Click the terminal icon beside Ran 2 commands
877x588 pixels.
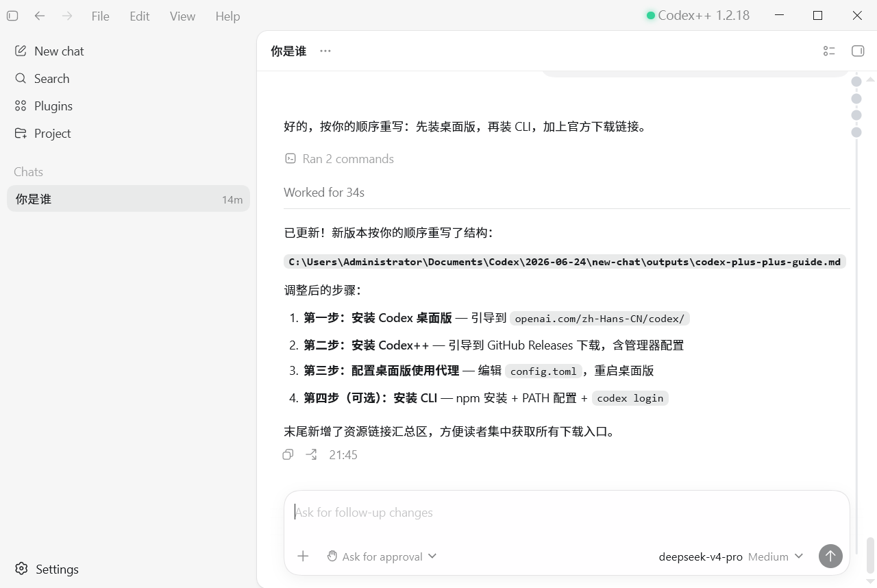pos(291,158)
